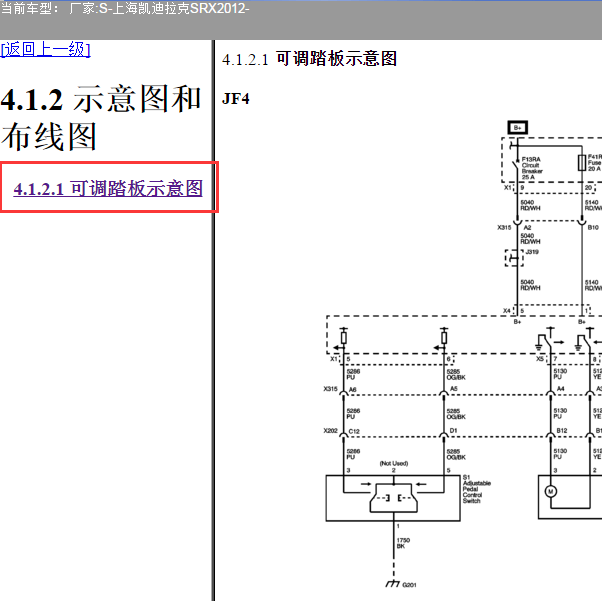This screenshot has width=602, height=601.
Task: Click the A6 connector pin label
Action: 352,389
